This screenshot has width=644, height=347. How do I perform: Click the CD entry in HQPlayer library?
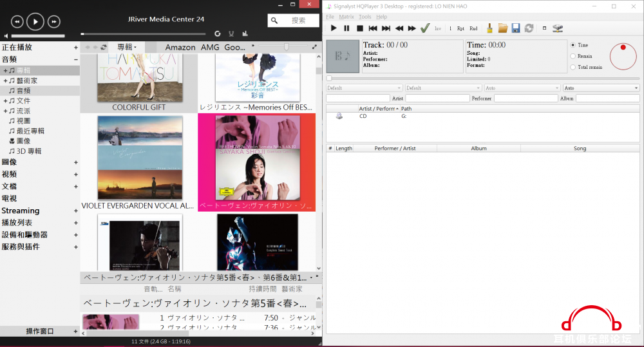[363, 117]
